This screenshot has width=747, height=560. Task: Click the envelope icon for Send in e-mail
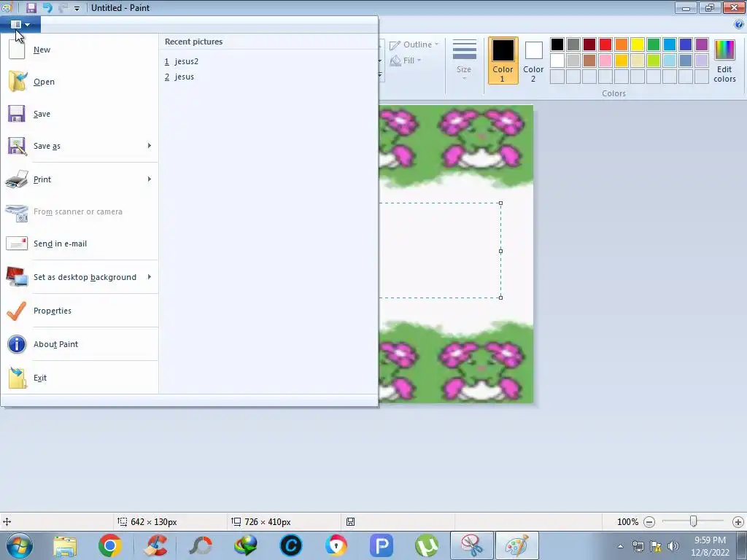[17, 244]
